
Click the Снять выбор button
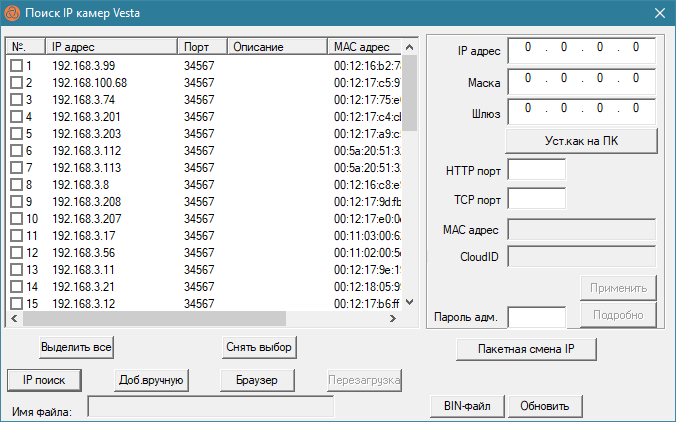click(x=259, y=347)
